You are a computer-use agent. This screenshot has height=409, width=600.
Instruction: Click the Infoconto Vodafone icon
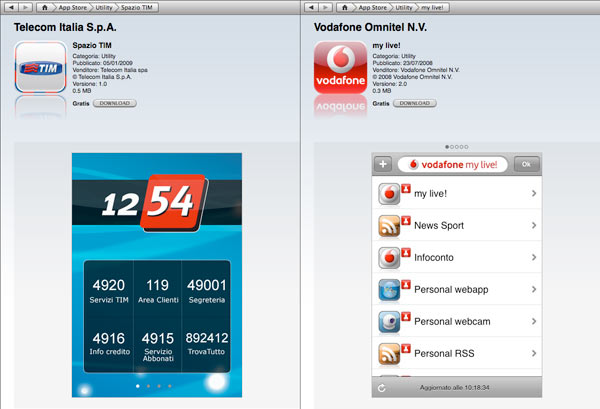389,257
